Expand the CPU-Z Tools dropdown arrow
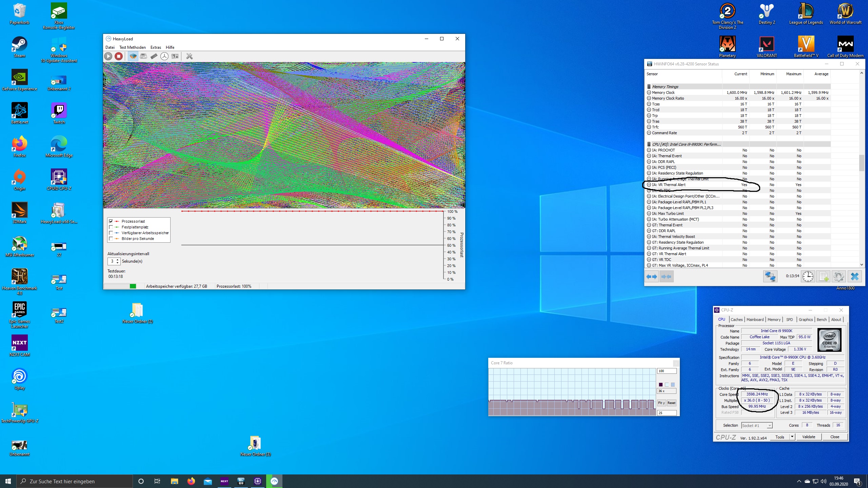The height and width of the screenshot is (488, 868). (792, 437)
